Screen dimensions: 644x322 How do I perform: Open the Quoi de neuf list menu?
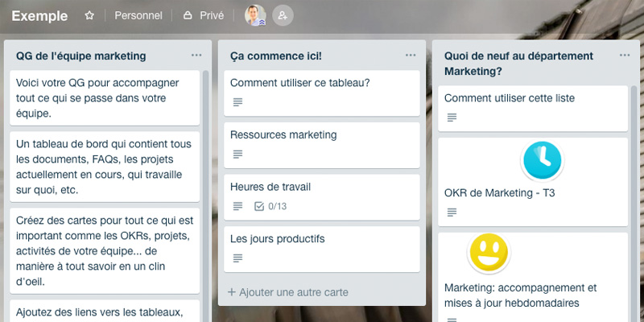click(625, 56)
